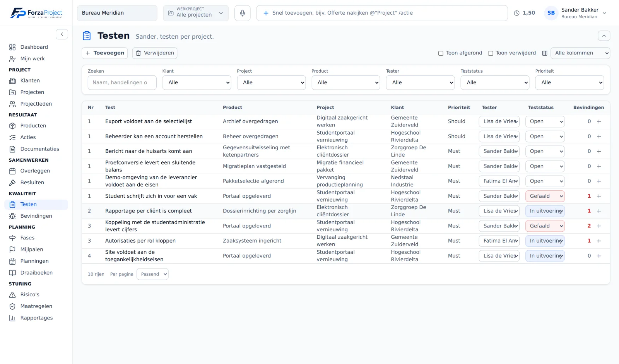Open the Acties list
This screenshot has height=364, width=619.
coord(36,137)
